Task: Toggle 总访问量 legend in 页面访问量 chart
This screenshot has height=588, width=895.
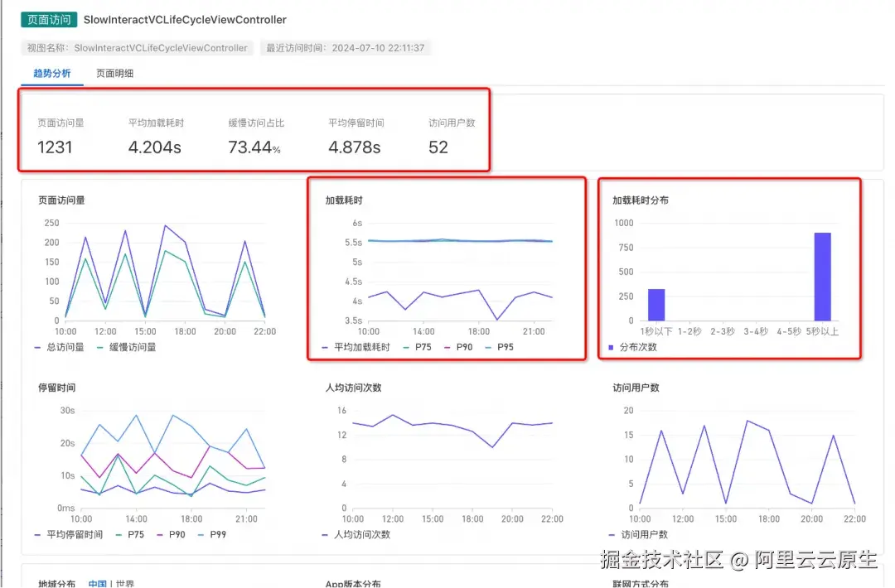Action: tap(60, 347)
